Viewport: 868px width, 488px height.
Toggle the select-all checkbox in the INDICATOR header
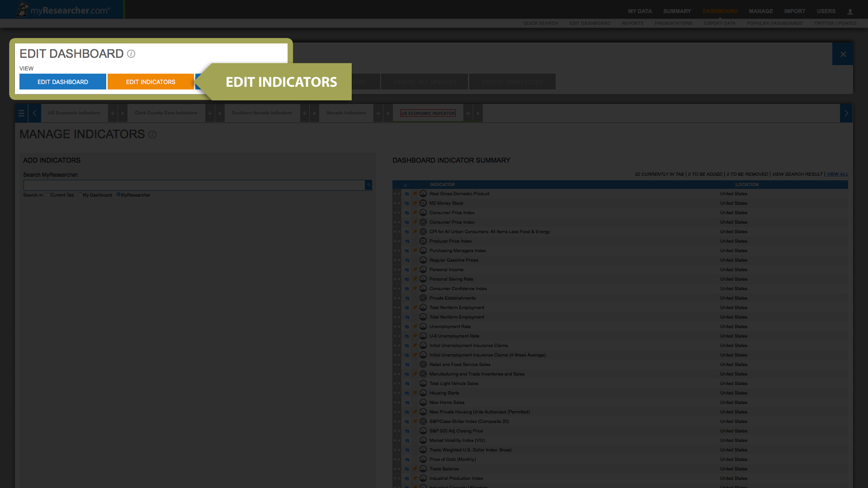tap(405, 185)
